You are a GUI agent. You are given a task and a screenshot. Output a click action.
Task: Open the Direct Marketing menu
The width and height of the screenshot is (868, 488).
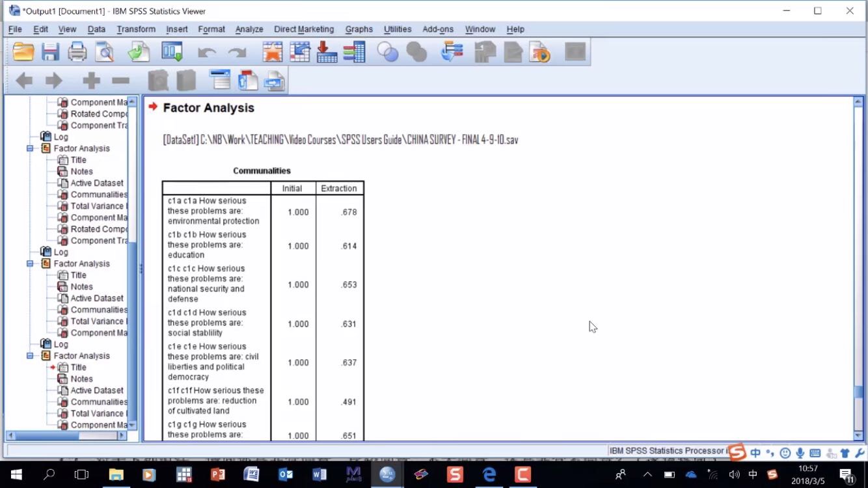(x=304, y=29)
